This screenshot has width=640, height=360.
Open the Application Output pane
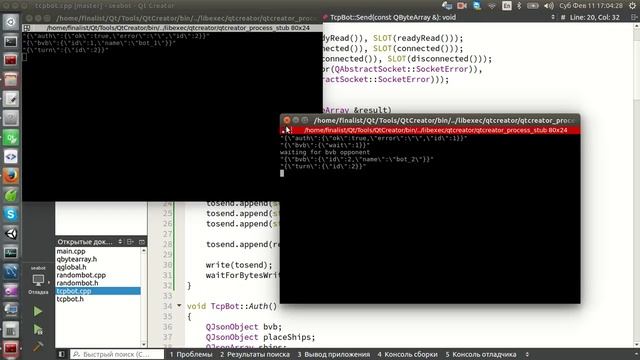(333, 354)
